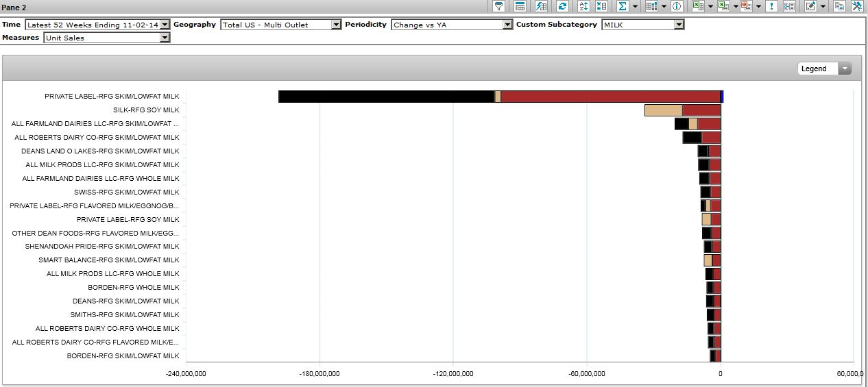Click the edit pencil note icon

click(810, 6)
